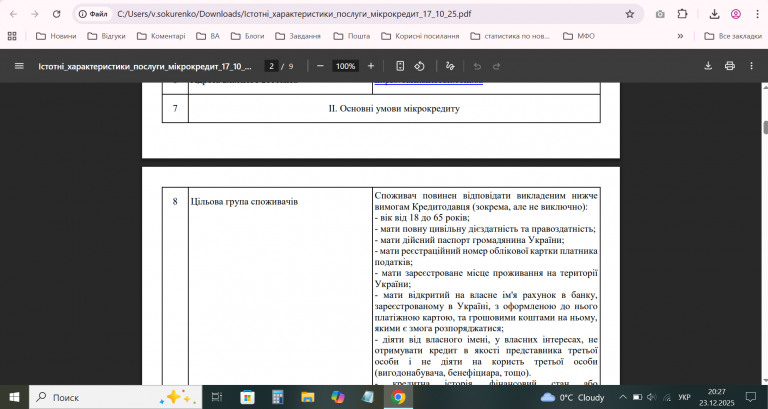The width and height of the screenshot is (768, 409).
Task: Open battery status in the tray
Action: tap(637, 397)
